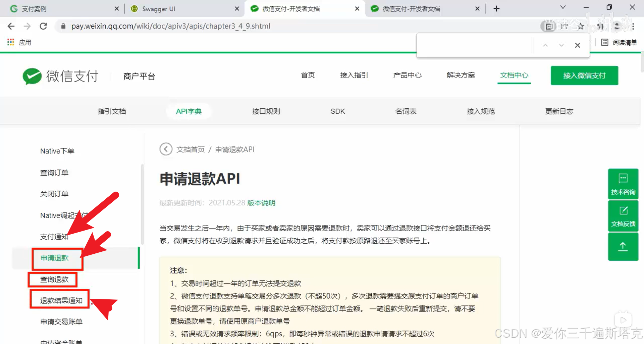Switch to the 支付案例 tab
The image size is (644, 344).
(x=62, y=9)
